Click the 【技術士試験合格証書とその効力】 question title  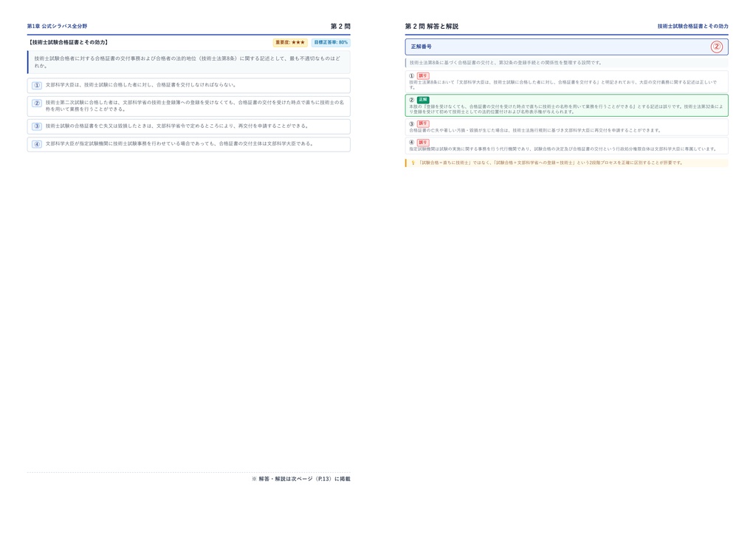pyautogui.click(x=67, y=42)
